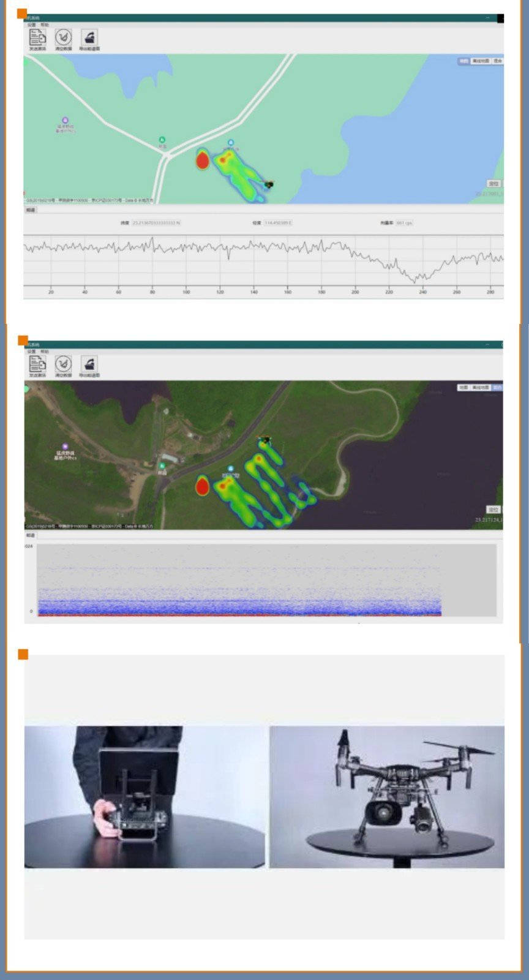This screenshot has height=980, width=529.
Task: Select the 能谱 tab in the top window
Action: pyautogui.click(x=31, y=209)
